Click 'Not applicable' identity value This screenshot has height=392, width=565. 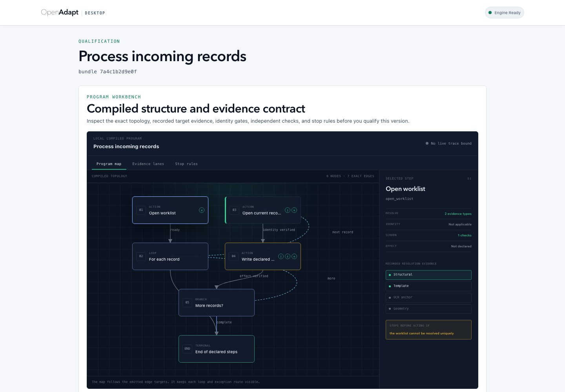coord(460,225)
